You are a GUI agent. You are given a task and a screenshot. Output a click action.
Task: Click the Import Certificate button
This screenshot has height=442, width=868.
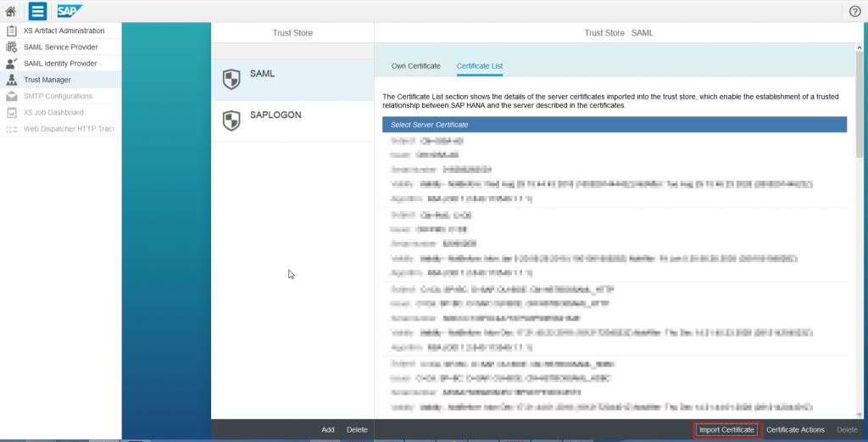[x=726, y=430]
